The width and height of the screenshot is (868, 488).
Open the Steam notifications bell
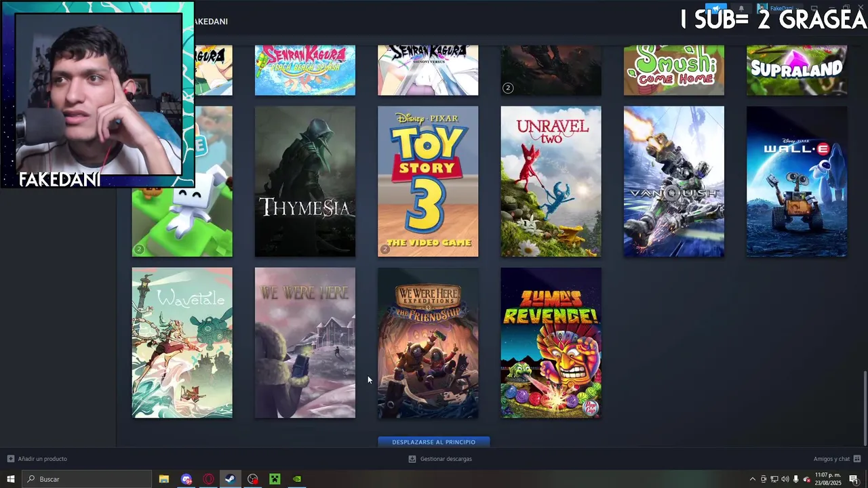(741, 9)
